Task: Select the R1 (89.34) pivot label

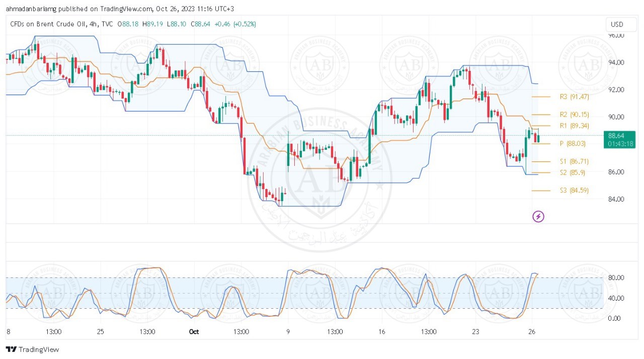Action: [x=574, y=126]
